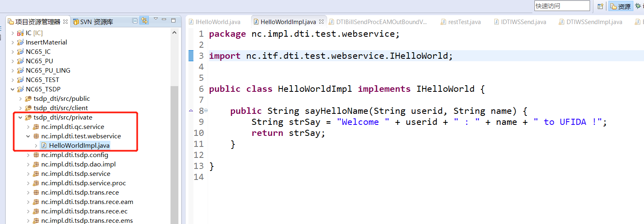The image size is (644, 224).
Task: Click nc.impl.dti.tsdp.service package icon
Action: point(36,174)
